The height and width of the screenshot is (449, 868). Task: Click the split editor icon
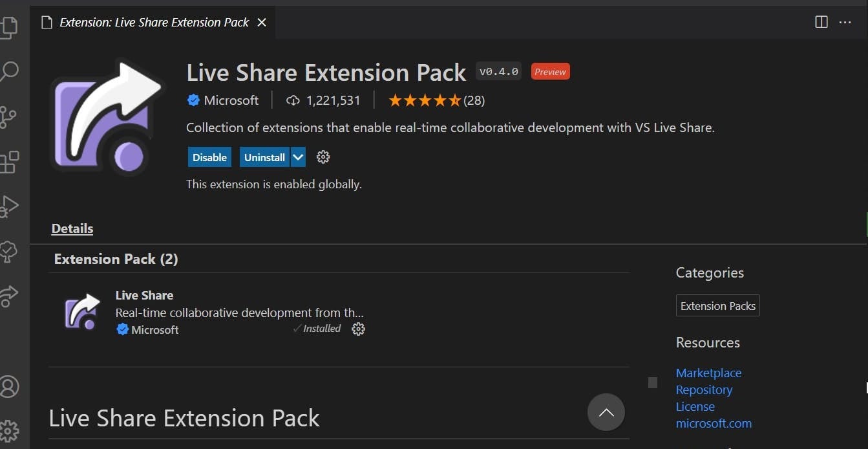[821, 22]
